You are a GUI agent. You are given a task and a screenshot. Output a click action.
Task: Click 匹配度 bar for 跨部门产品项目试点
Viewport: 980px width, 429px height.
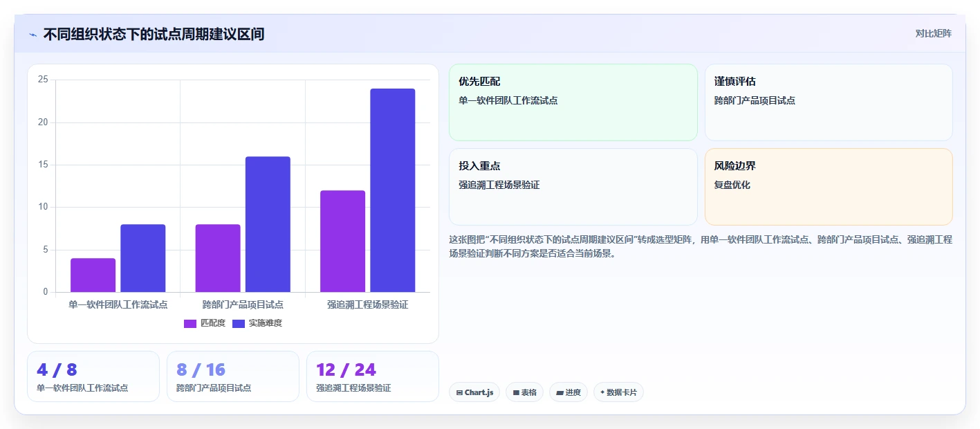coord(218,258)
